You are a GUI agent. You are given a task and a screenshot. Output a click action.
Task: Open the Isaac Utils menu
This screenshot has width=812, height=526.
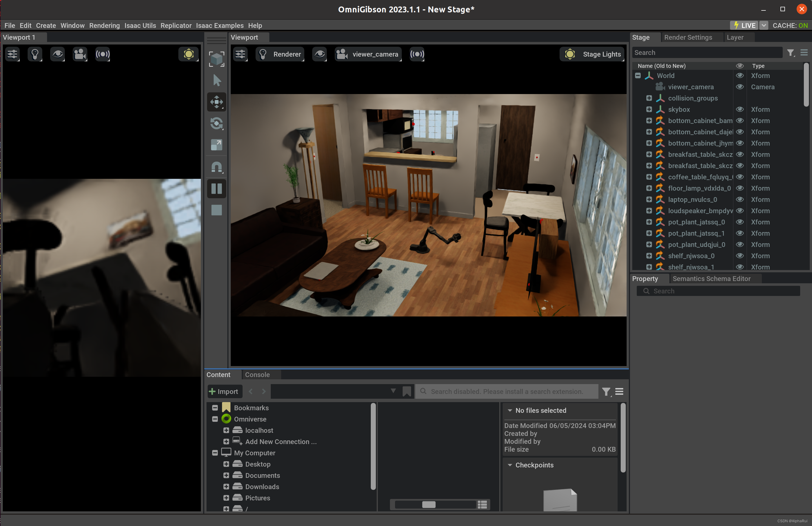[x=140, y=26]
